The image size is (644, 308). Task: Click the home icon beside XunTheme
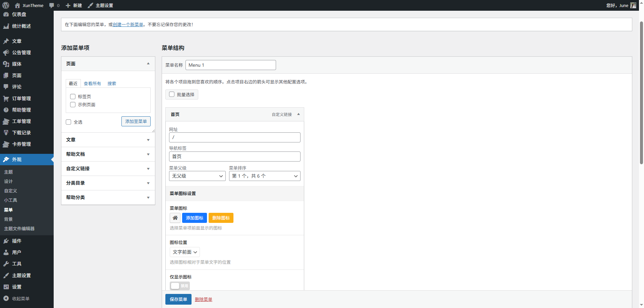(x=17, y=5)
